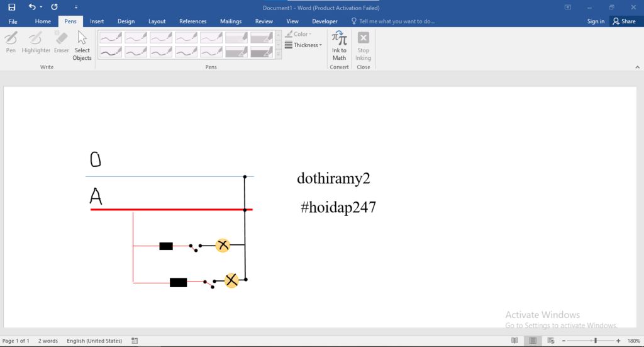This screenshot has height=347, width=644.
Task: Click the Share button
Action: (624, 21)
